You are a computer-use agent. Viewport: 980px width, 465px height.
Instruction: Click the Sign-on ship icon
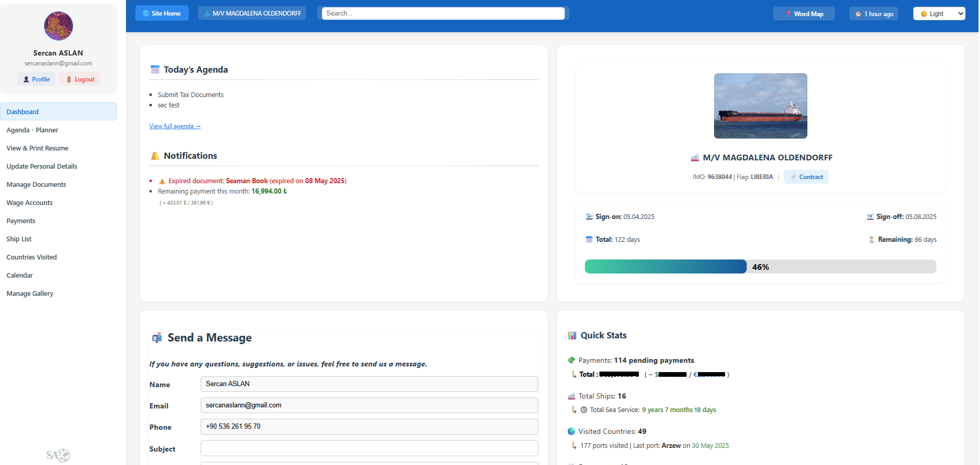[x=589, y=217]
